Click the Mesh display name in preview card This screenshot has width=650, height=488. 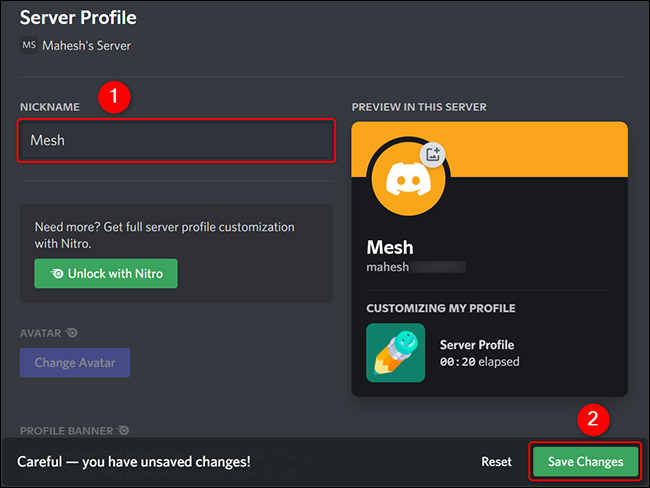click(390, 247)
